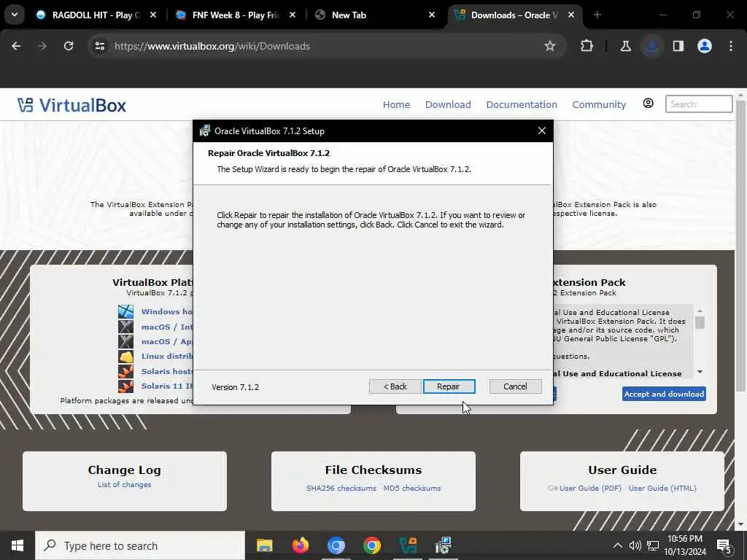
Task: Close the New Tab tab
Action: point(432,15)
